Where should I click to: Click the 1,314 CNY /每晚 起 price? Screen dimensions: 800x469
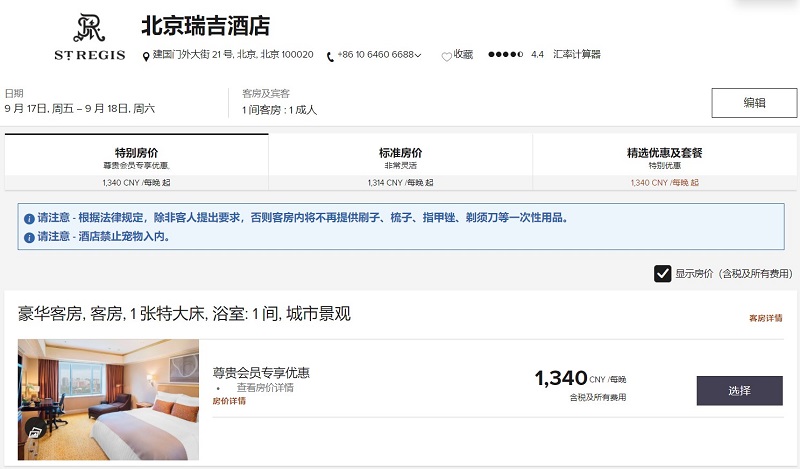(401, 183)
